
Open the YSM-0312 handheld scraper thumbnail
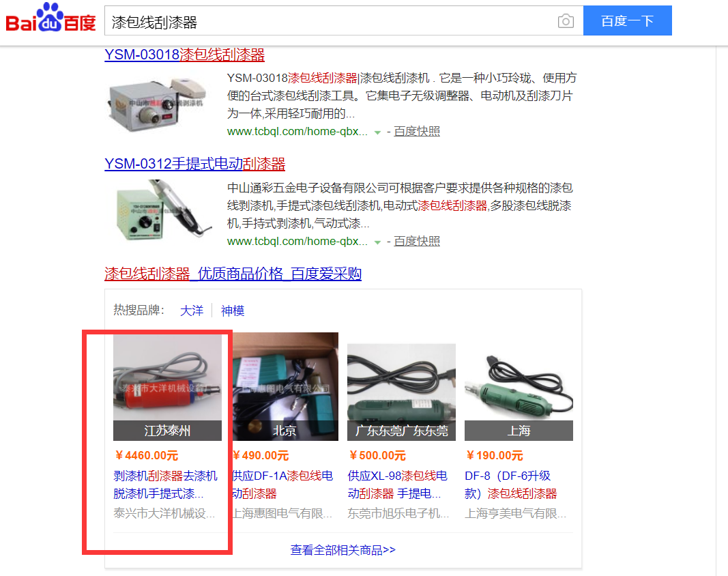point(162,210)
